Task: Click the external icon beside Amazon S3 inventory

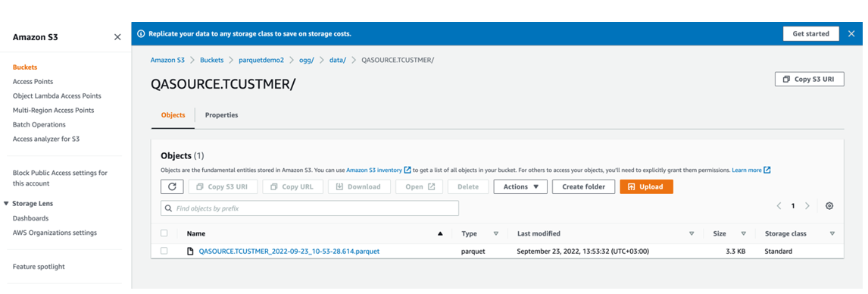Action: (408, 170)
